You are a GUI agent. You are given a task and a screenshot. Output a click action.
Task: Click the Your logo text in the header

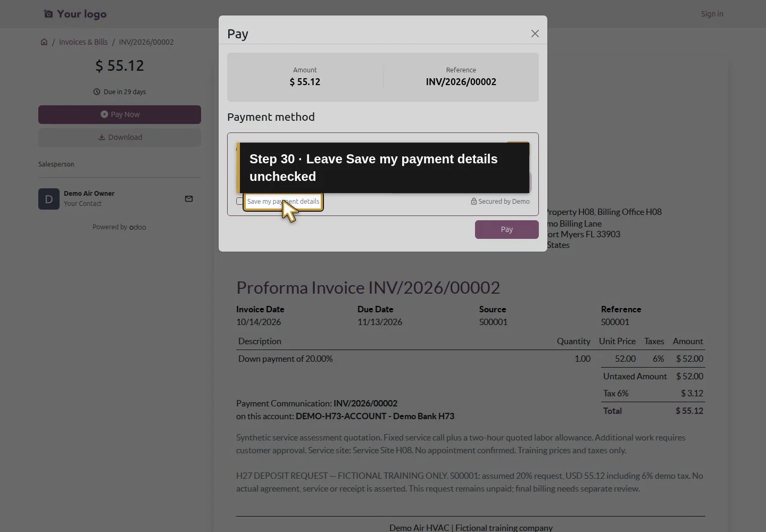tap(82, 14)
